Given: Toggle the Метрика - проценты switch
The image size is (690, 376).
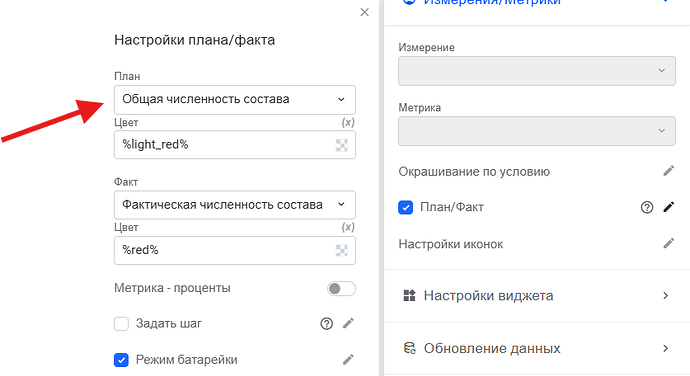Looking at the screenshot, I should pyautogui.click(x=341, y=288).
